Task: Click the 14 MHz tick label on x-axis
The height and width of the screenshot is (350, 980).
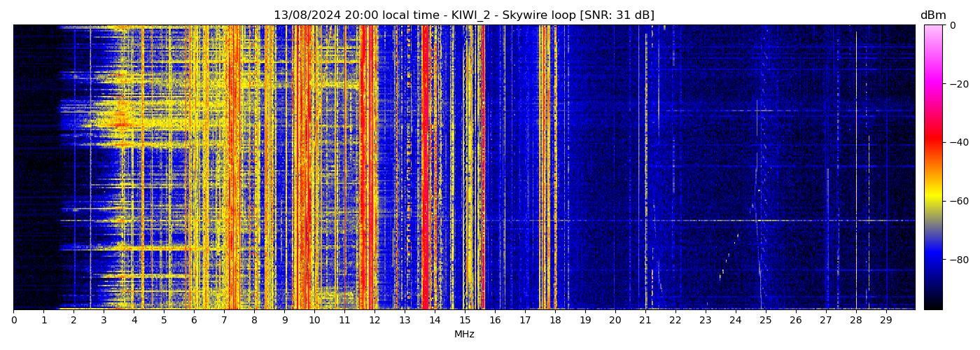Action: [x=435, y=320]
